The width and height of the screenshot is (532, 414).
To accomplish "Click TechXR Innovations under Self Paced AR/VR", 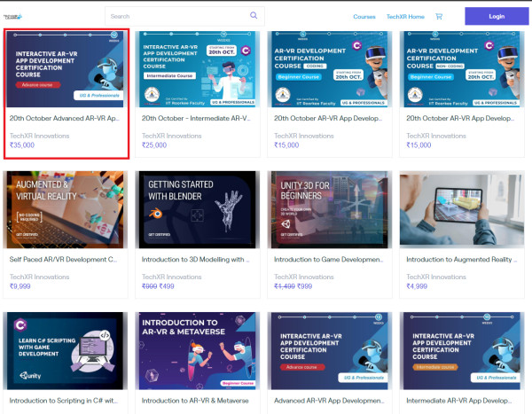I will coord(39,277).
